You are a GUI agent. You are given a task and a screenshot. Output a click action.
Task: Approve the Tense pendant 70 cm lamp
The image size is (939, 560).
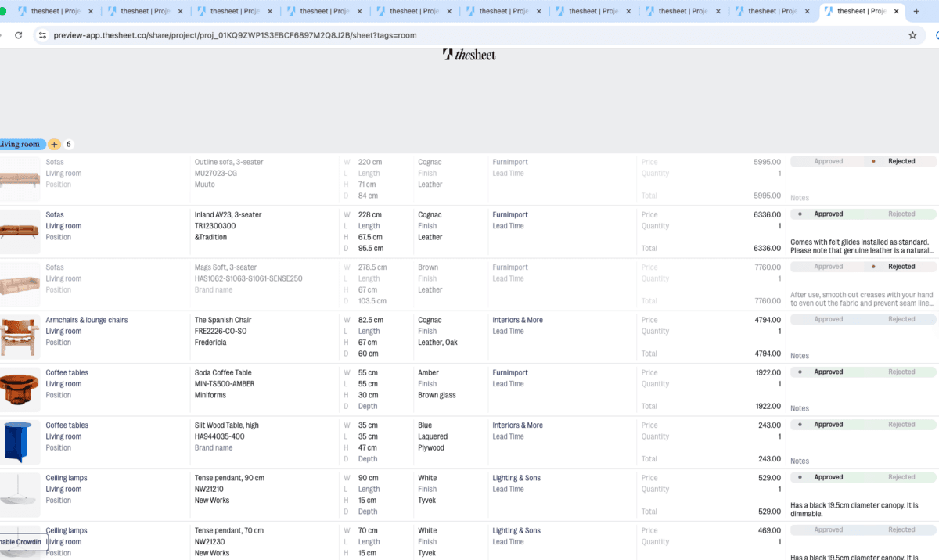pos(828,529)
